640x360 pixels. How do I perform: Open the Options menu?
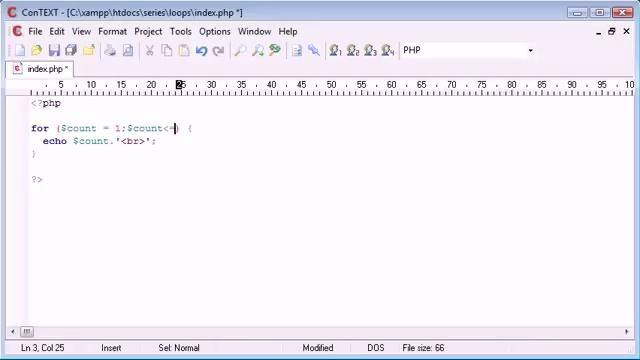(x=215, y=31)
